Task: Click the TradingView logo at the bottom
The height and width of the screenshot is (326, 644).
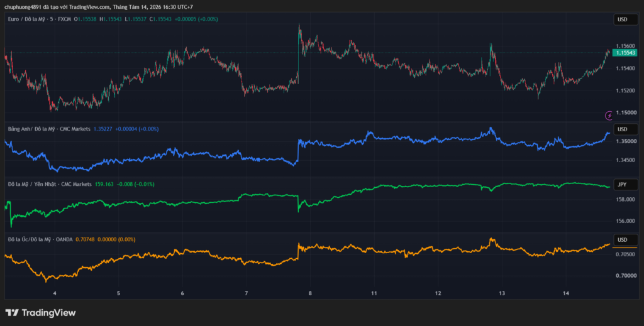Action: pyautogui.click(x=40, y=313)
